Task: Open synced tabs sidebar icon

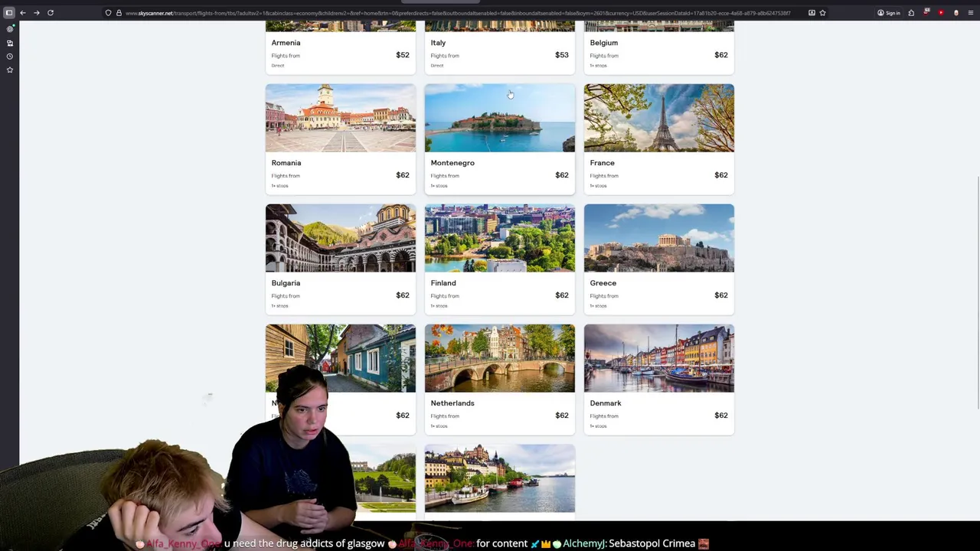Action: point(10,43)
